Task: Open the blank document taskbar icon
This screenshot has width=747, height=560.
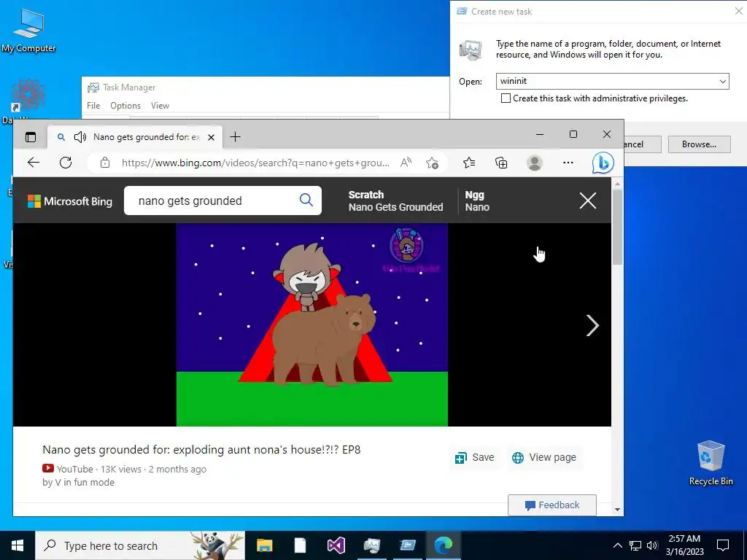Action: [x=300, y=545]
